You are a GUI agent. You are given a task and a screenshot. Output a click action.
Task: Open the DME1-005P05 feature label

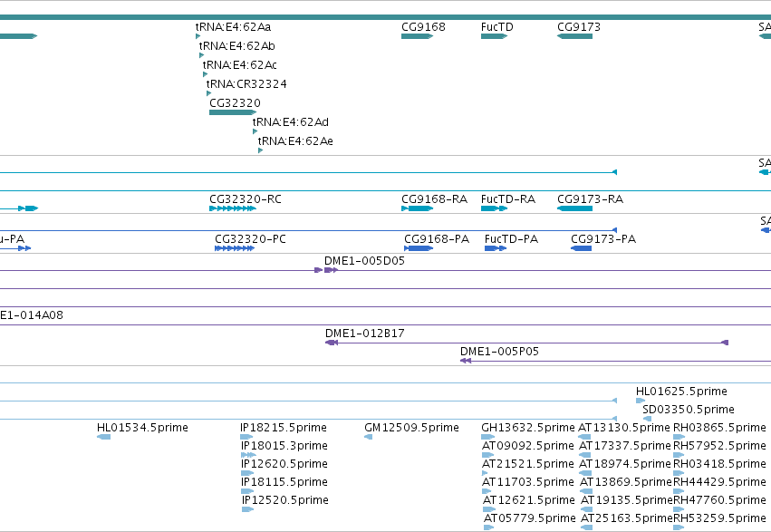[499, 352]
